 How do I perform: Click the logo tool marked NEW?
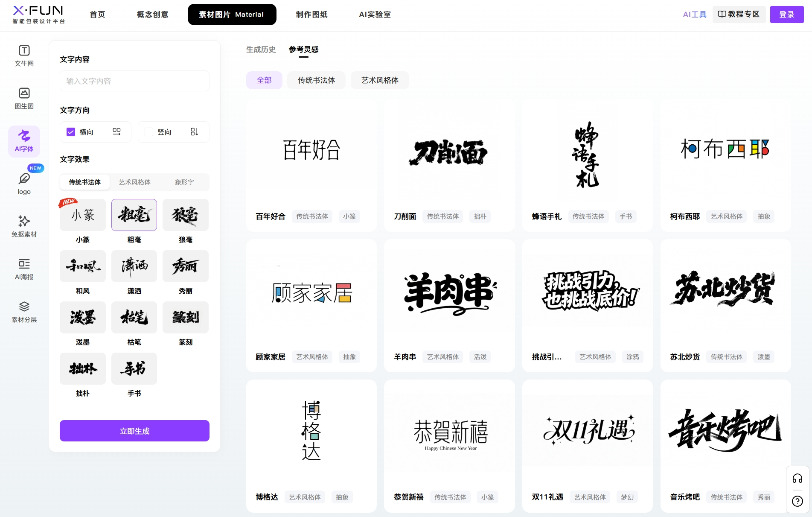(x=24, y=183)
